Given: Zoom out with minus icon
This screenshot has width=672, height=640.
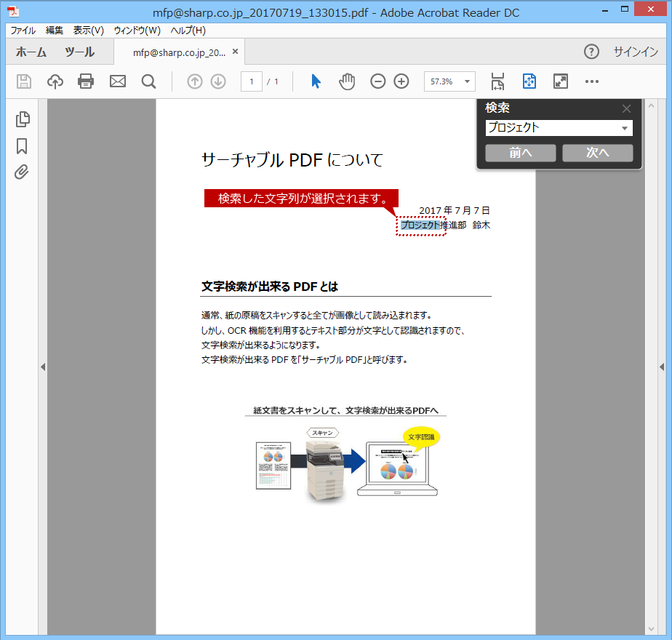Looking at the screenshot, I should click(378, 81).
